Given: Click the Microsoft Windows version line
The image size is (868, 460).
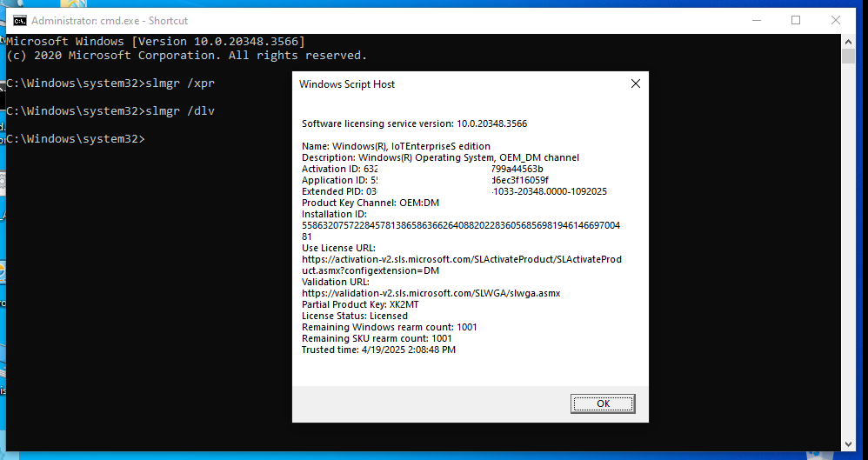Looking at the screenshot, I should tap(156, 42).
